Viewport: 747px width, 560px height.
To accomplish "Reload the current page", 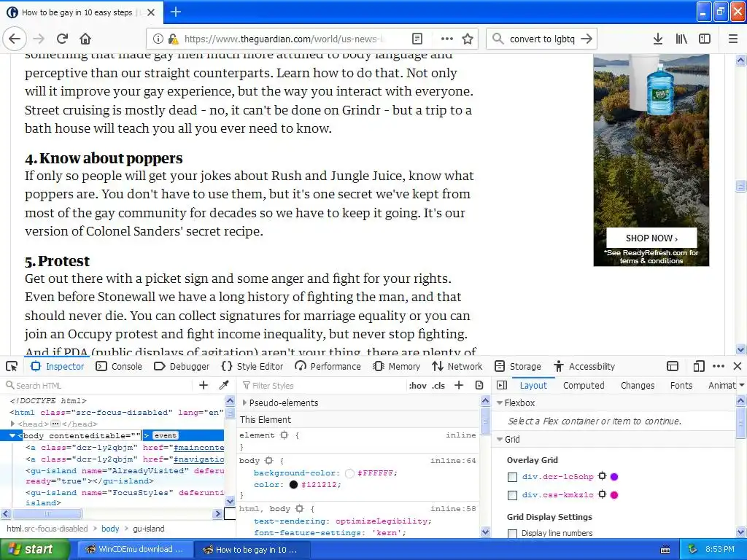I will tap(62, 39).
